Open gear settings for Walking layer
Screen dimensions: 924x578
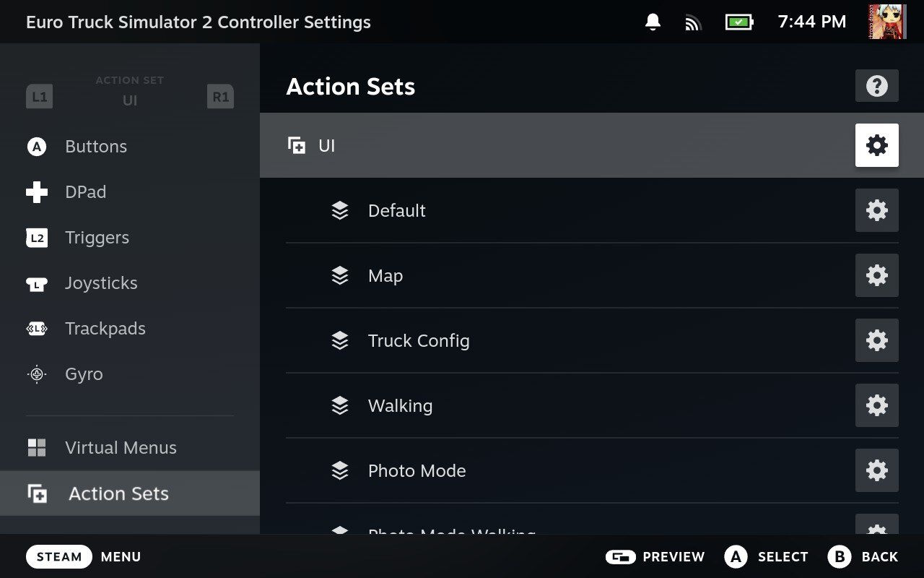coord(876,405)
